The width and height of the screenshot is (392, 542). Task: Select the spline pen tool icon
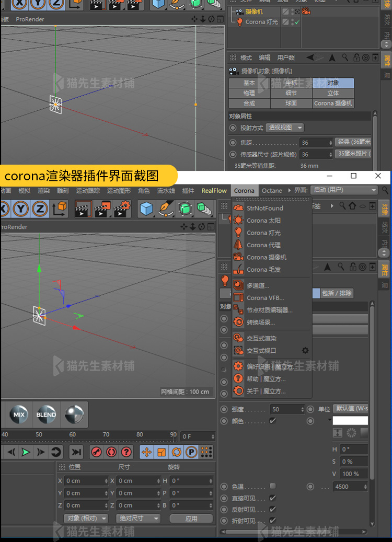[x=166, y=209]
